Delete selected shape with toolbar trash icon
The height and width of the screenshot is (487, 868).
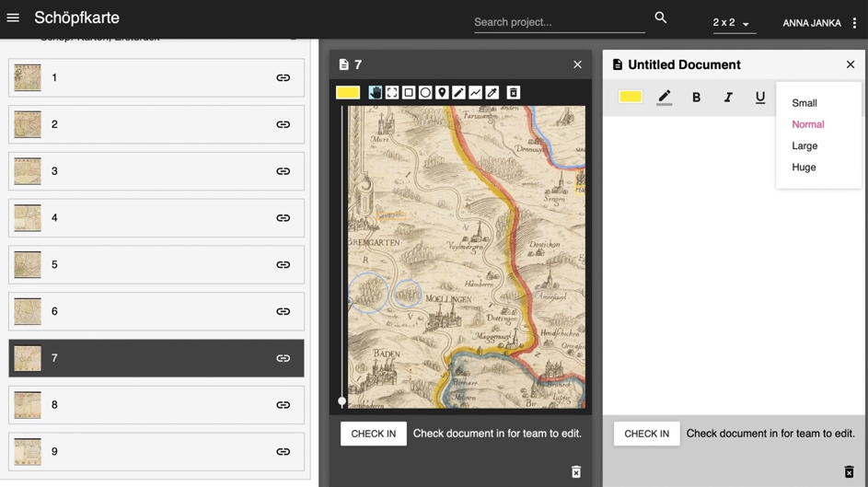(514, 92)
